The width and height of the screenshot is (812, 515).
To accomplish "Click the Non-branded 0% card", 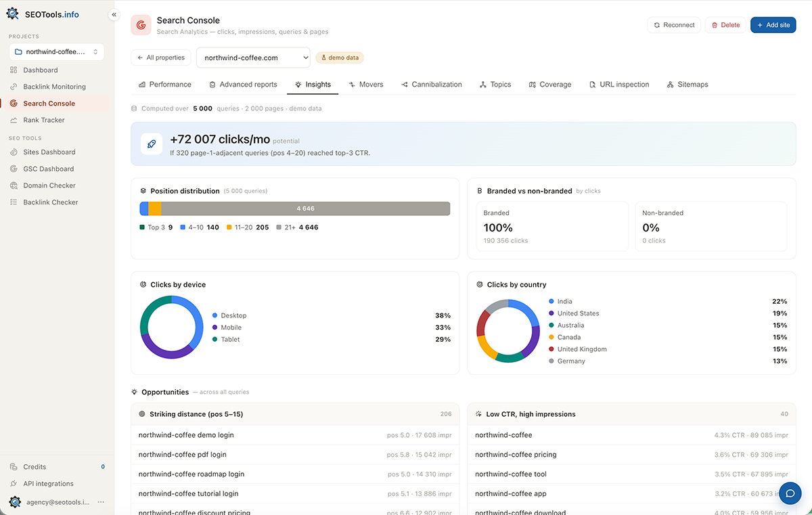I will [x=710, y=227].
